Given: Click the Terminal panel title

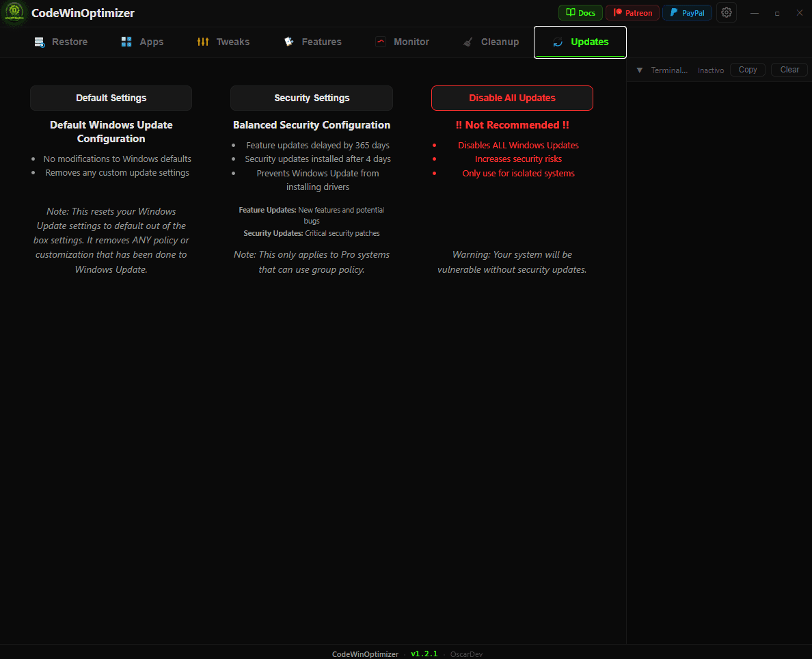Looking at the screenshot, I should [x=669, y=70].
